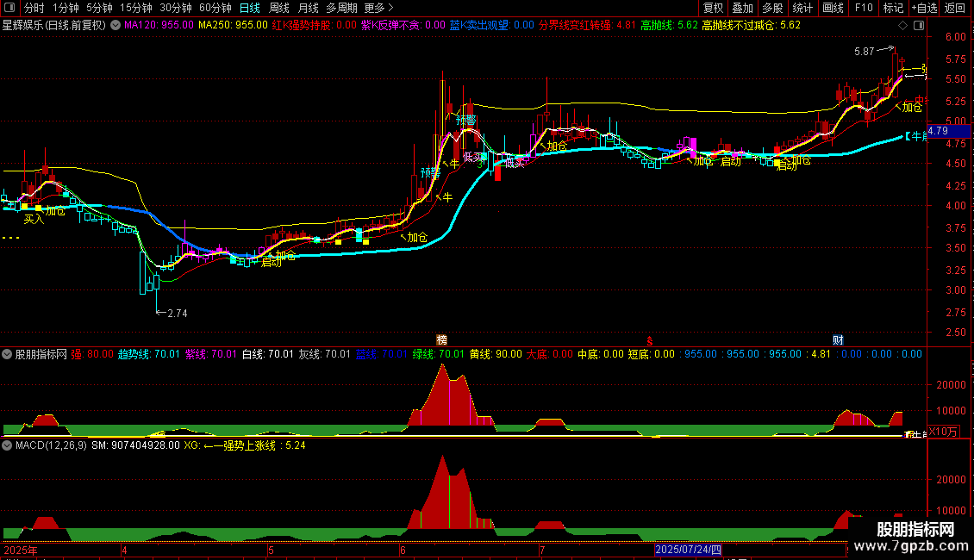Image resolution: width=974 pixels, height=560 pixels.
Task: Click the 分界线变红转强 label
Action: pos(588,26)
